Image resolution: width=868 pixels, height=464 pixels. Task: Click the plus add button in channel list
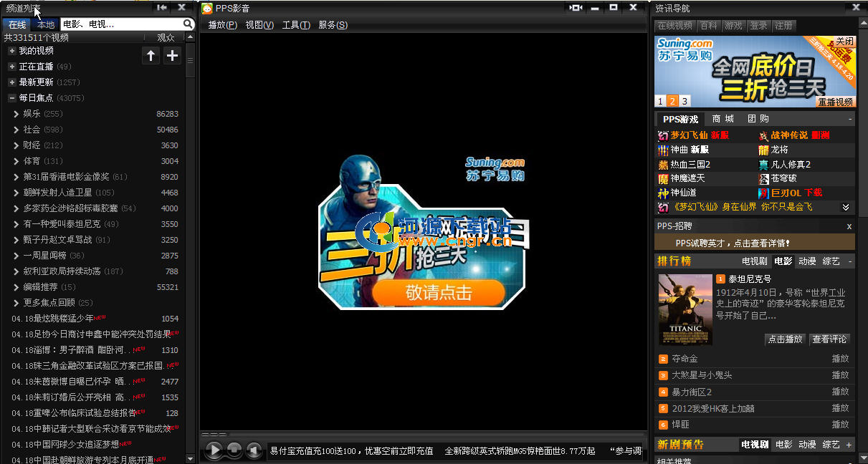[x=173, y=56]
